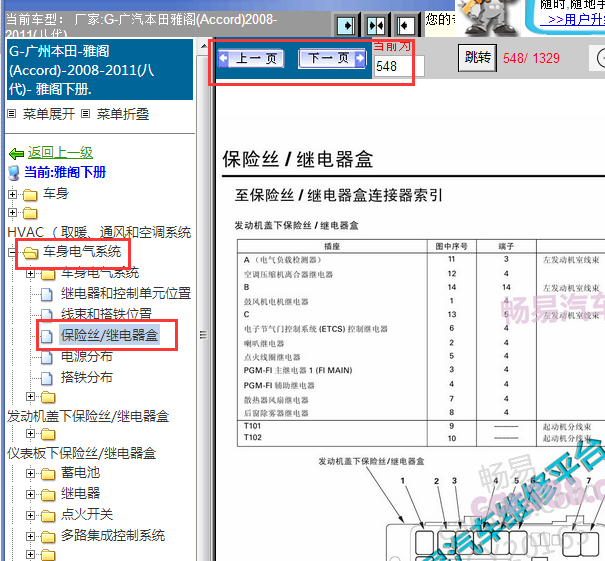
Task: Click the left-arrow panel layout icon
Action: coord(405,26)
